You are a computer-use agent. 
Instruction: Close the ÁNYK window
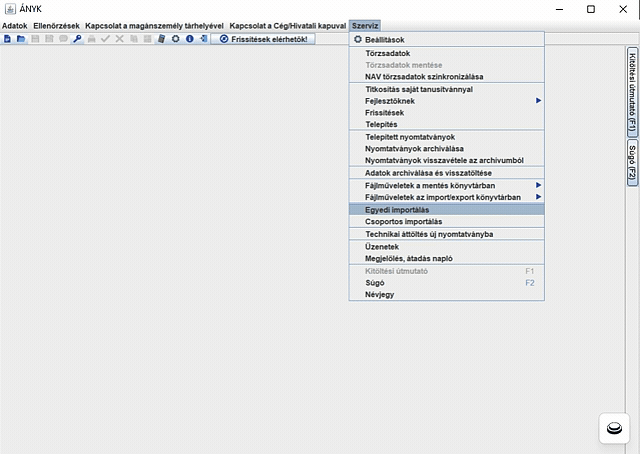pos(622,9)
